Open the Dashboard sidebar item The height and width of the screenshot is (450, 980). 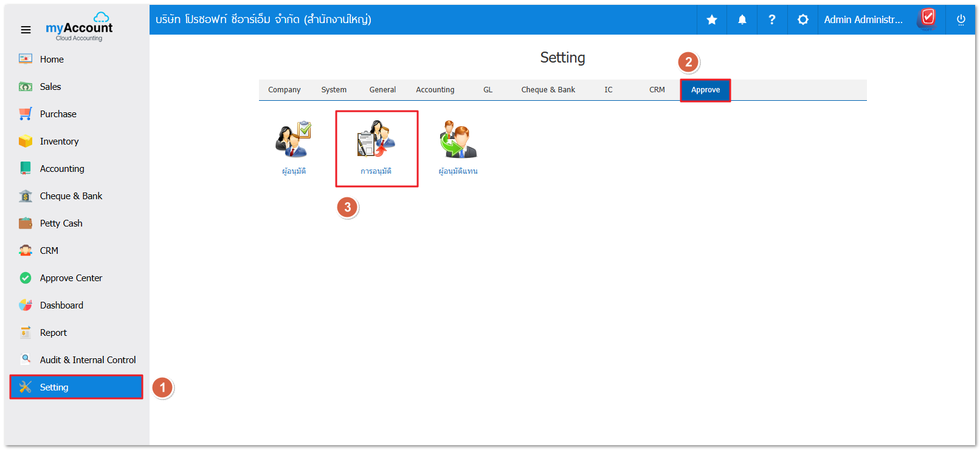tap(61, 305)
